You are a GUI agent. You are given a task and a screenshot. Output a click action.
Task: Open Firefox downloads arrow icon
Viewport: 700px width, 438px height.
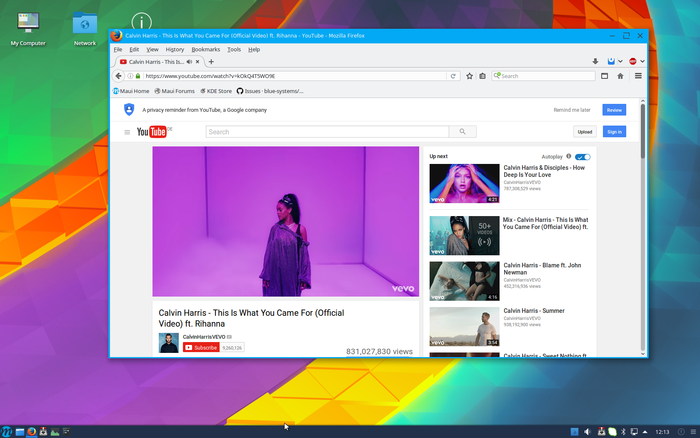(x=596, y=61)
